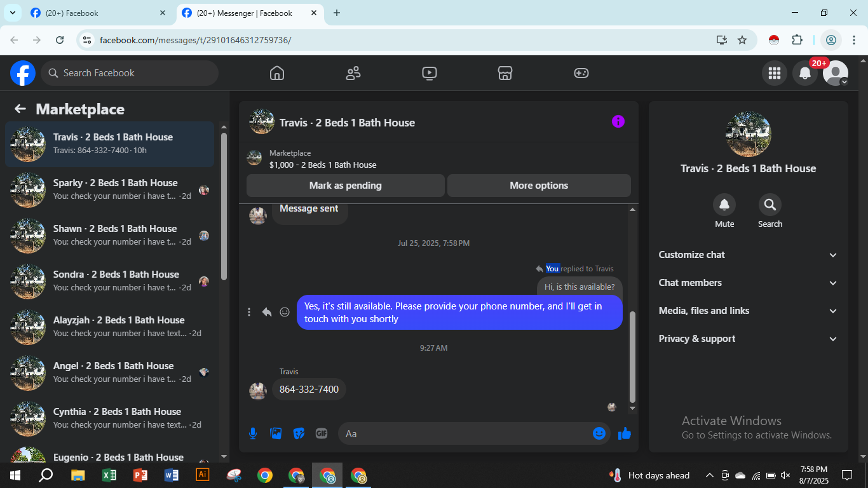Click the message thread scrollbar
The height and width of the screenshot is (488, 868).
pos(632,357)
